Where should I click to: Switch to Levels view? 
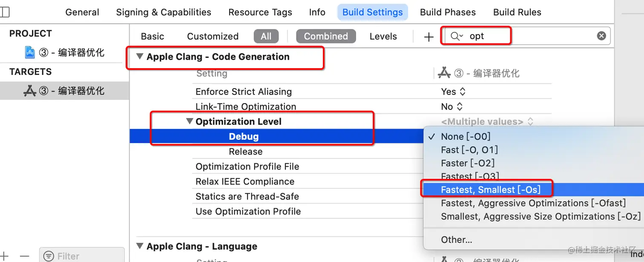pyautogui.click(x=383, y=36)
